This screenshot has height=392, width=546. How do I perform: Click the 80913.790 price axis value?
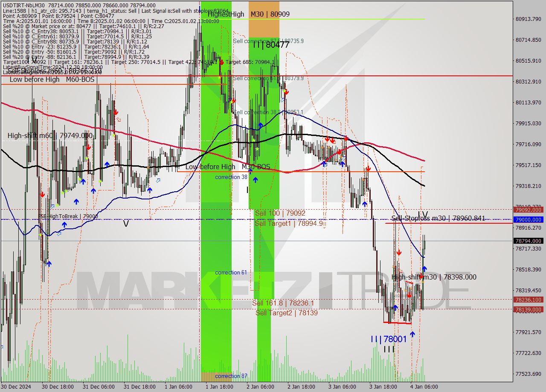[528, 19]
